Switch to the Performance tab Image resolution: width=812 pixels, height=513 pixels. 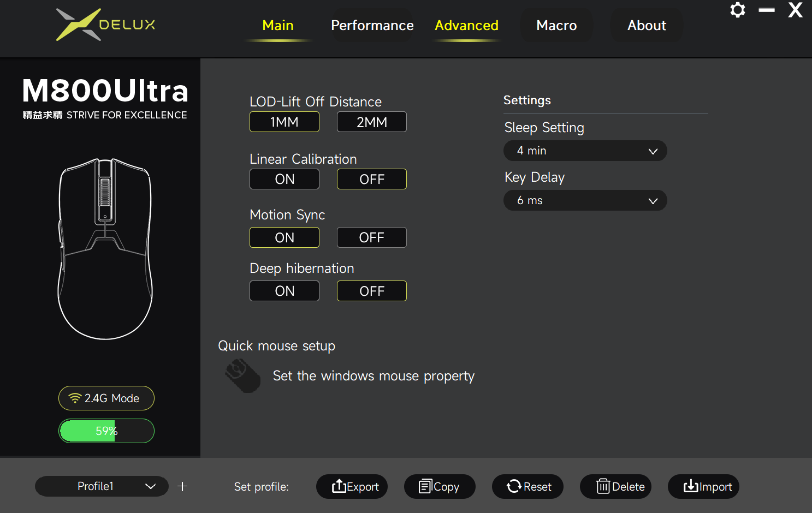coord(372,26)
